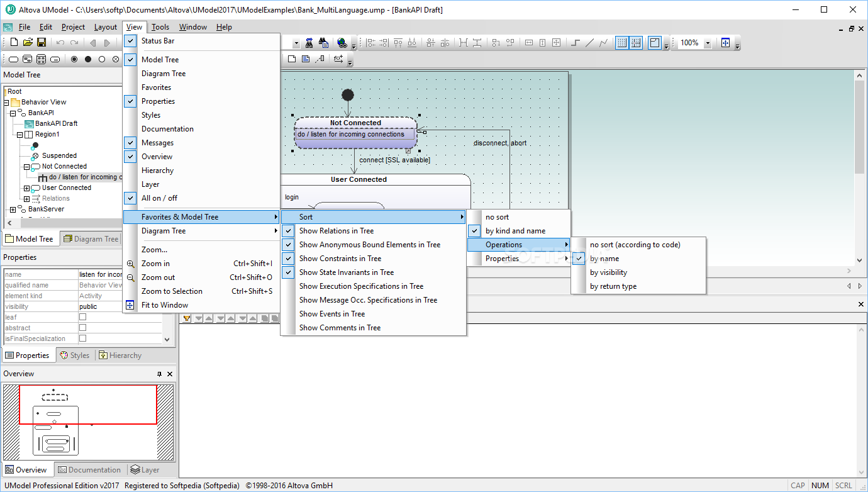Choose the custom line style icon

[x=603, y=43]
